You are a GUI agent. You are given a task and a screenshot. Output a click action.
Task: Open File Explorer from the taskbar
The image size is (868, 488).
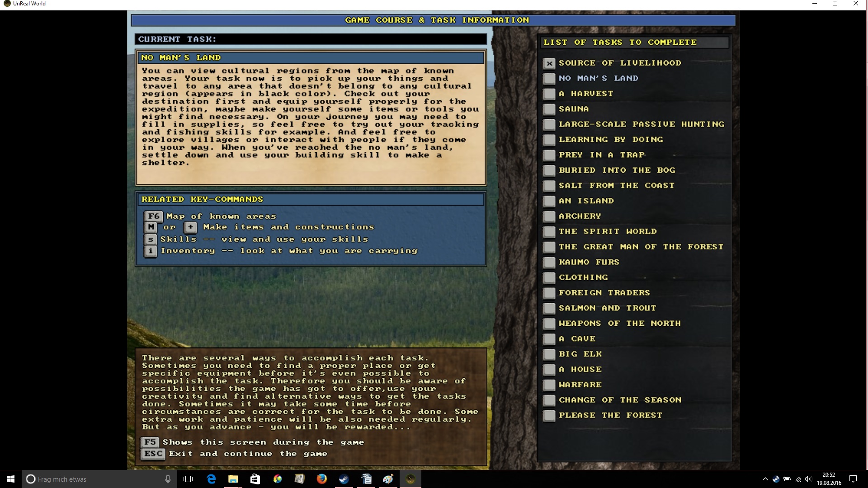pyautogui.click(x=233, y=479)
